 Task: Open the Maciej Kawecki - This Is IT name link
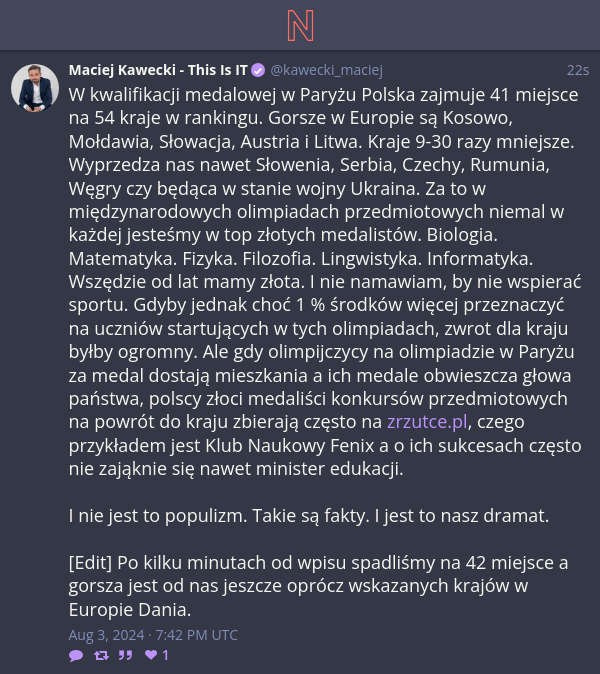[x=158, y=70]
